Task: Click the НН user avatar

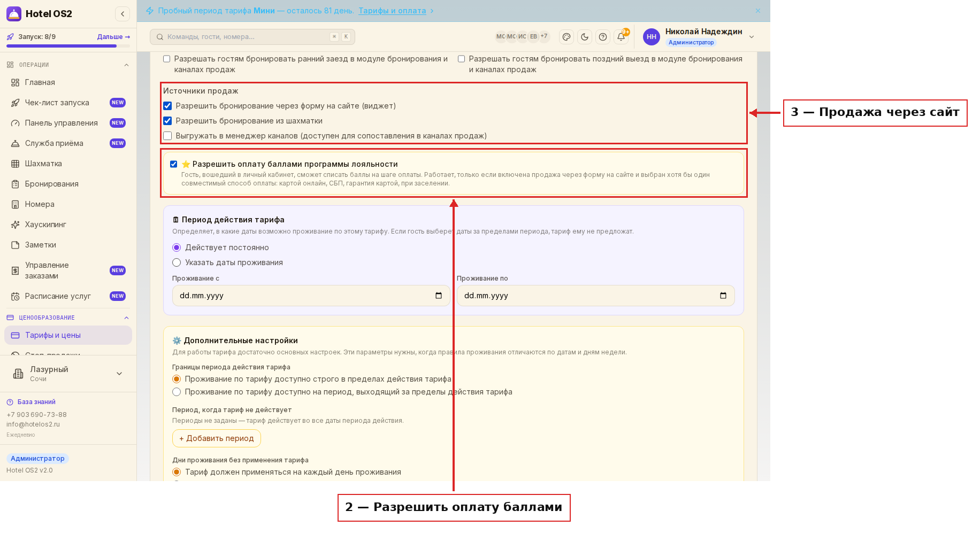Action: 652,37
